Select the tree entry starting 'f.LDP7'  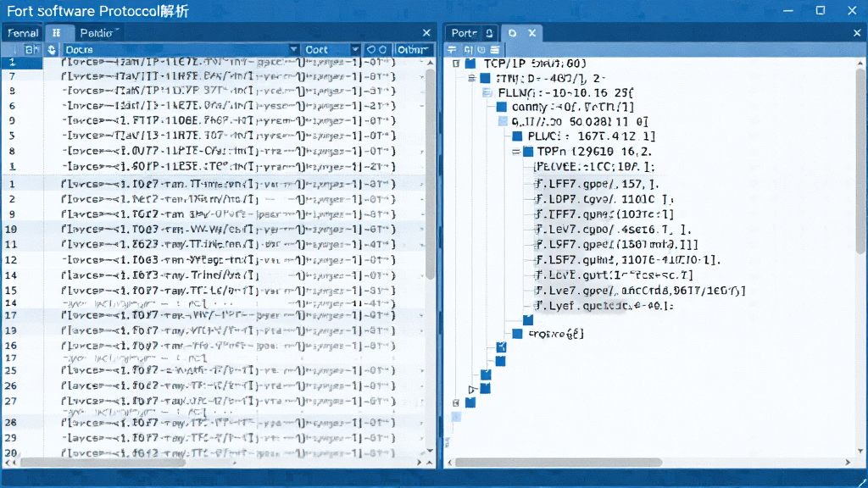(604, 199)
